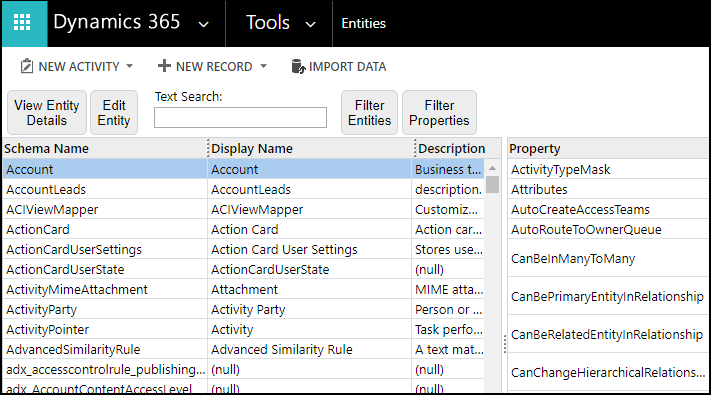This screenshot has width=711, height=395.
Task: Click the entity list scrollbar up arrow
Action: click(492, 168)
